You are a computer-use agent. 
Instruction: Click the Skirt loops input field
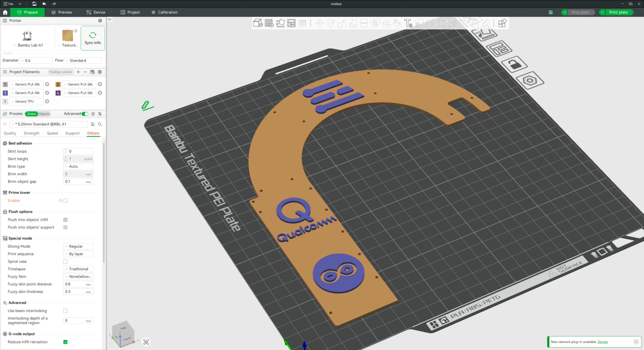[78, 152]
